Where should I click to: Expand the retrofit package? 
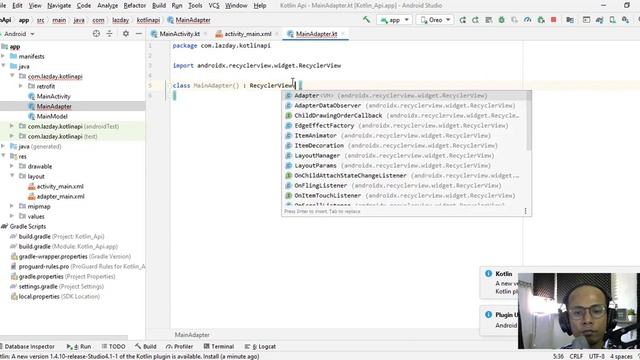point(21,86)
